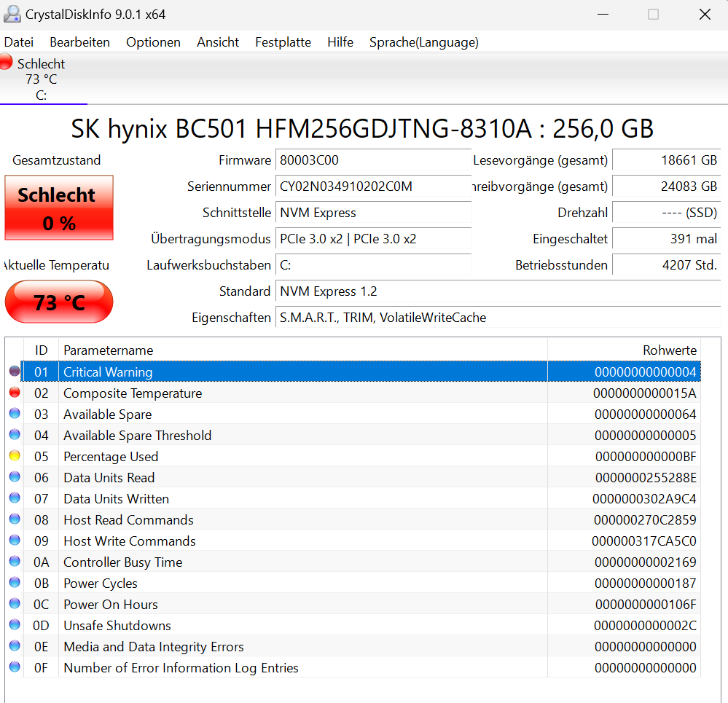Click the Betriebsstunden value 4207 Std.
The width and height of the screenshot is (728, 703).
[x=666, y=265]
